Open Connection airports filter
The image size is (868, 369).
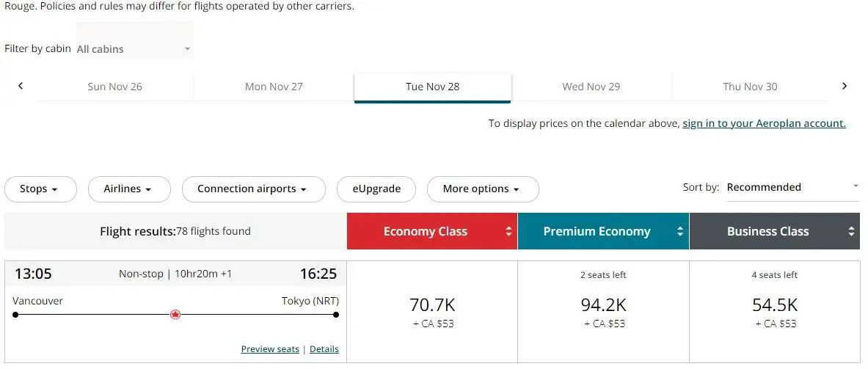253,189
